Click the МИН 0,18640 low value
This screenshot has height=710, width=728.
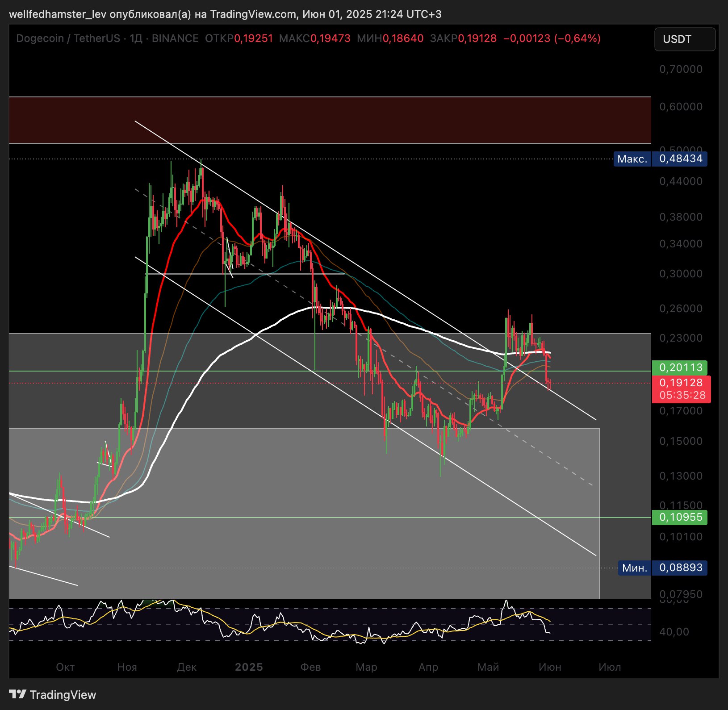390,38
